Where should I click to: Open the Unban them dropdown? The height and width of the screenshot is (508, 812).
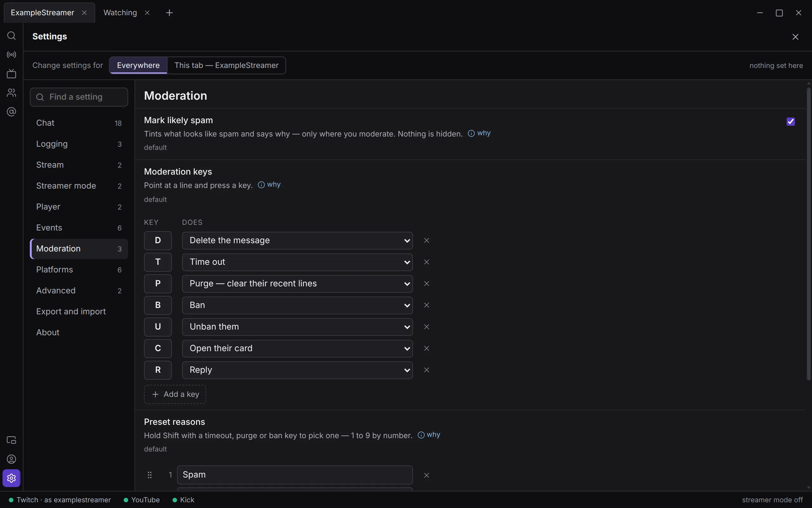pos(297,327)
